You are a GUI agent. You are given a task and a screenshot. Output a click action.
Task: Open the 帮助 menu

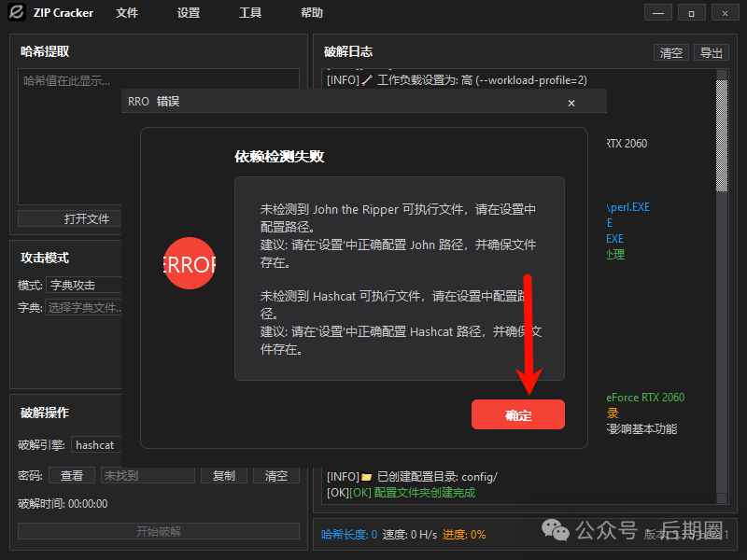[310, 12]
